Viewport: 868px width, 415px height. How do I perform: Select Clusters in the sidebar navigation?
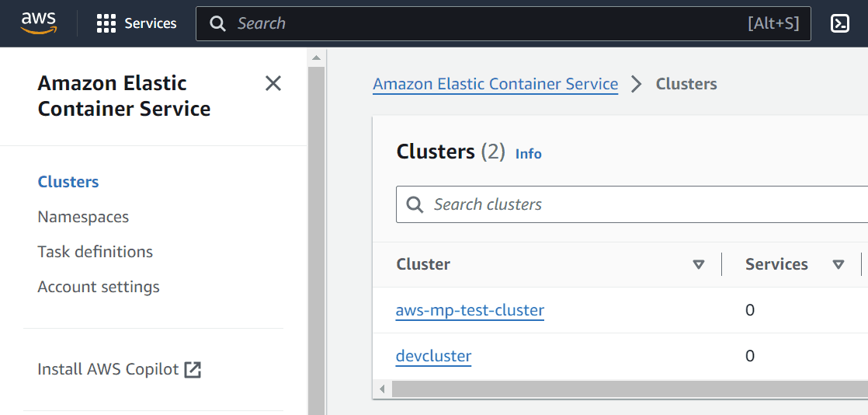point(68,182)
